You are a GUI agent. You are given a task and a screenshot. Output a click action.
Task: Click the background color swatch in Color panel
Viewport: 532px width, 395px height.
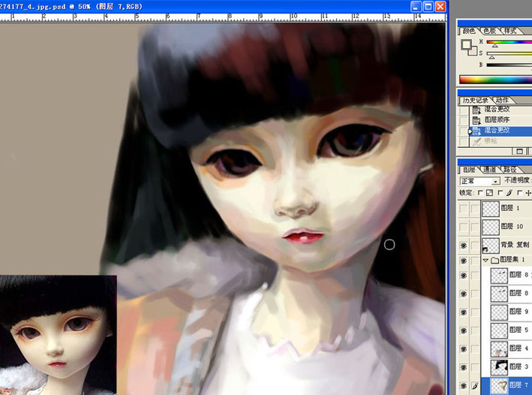pyautogui.click(x=471, y=50)
